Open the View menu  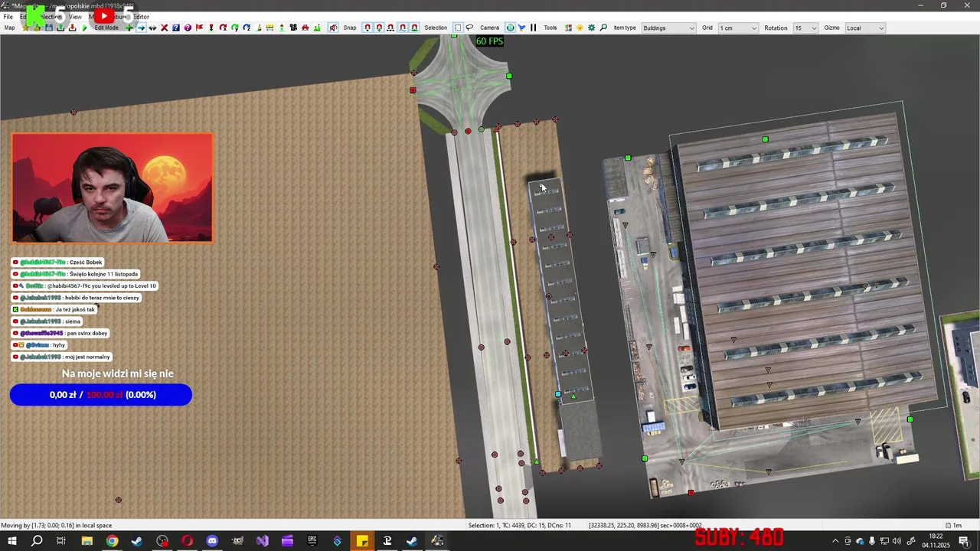[75, 16]
